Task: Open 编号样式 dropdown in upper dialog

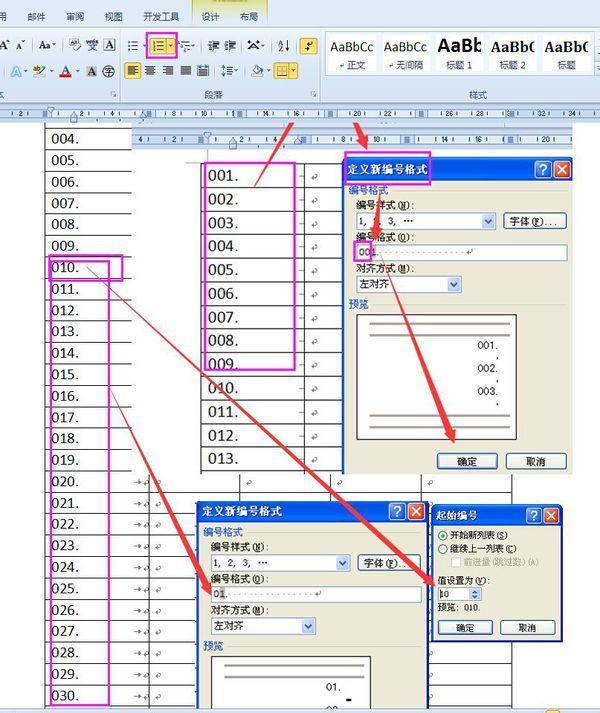Action: pyautogui.click(x=488, y=221)
